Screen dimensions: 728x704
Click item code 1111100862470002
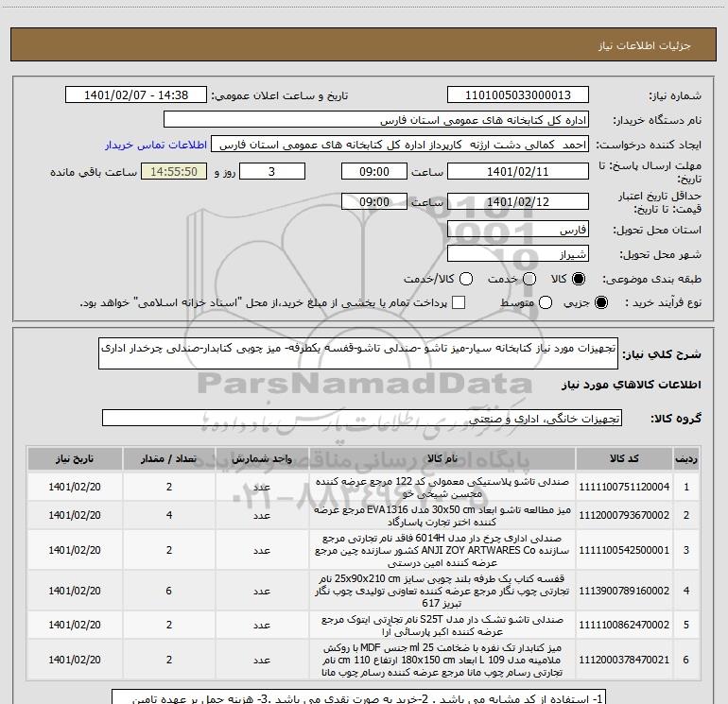tap(624, 625)
